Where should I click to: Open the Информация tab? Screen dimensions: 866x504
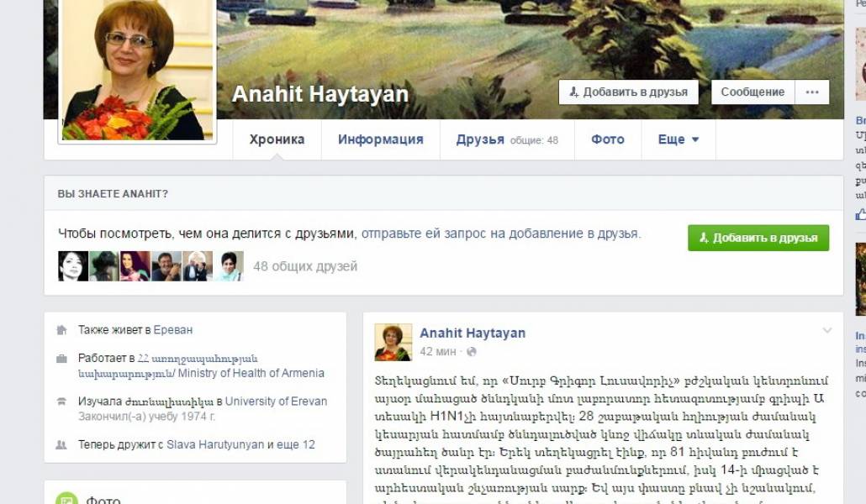381,139
